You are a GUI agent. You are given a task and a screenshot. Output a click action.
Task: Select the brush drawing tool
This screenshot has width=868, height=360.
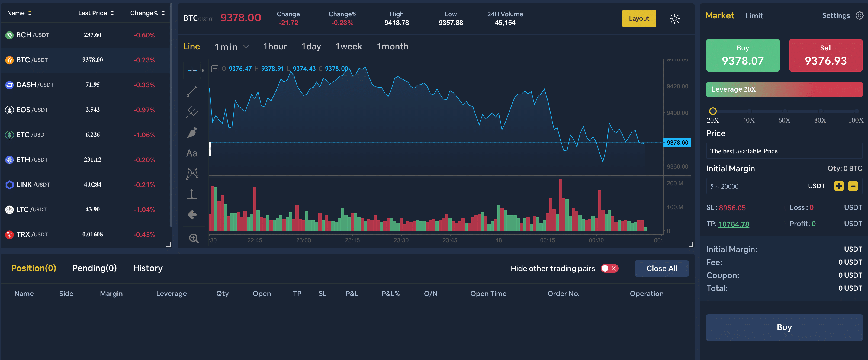tap(192, 133)
